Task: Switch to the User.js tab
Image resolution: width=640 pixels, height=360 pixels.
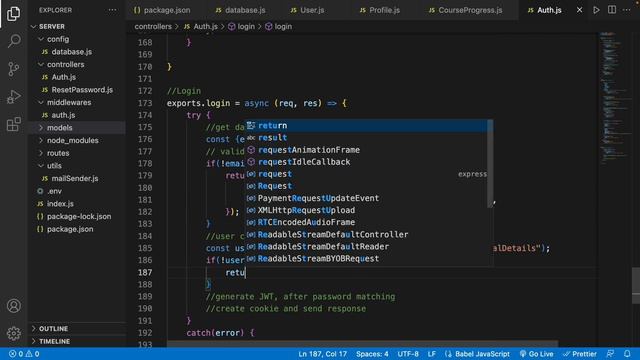Action: (x=308, y=10)
